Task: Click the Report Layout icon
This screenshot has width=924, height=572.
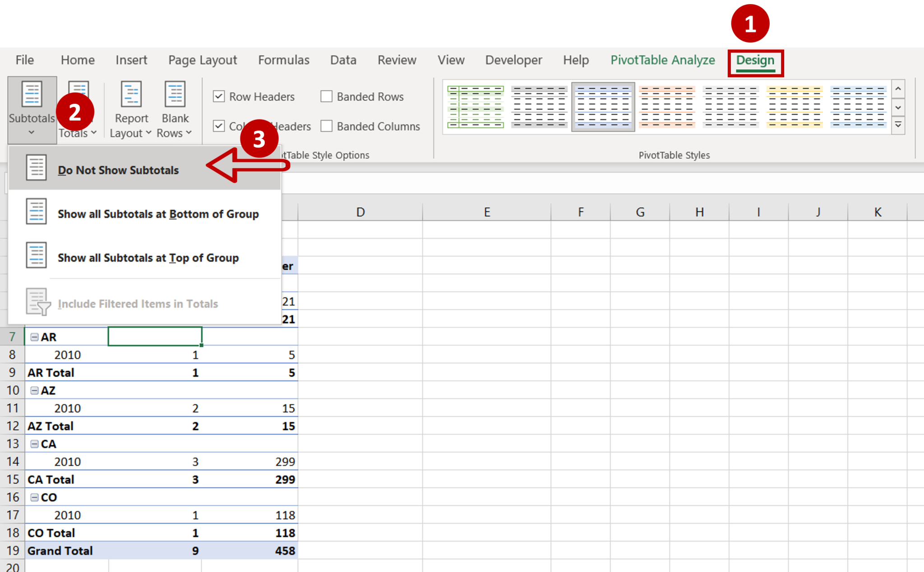Action: point(131,94)
